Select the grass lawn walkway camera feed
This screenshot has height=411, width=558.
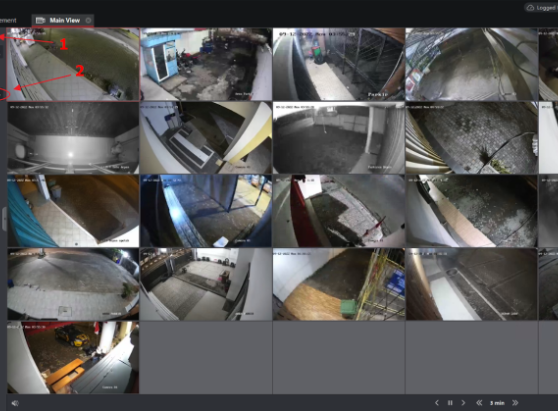tap(73, 64)
